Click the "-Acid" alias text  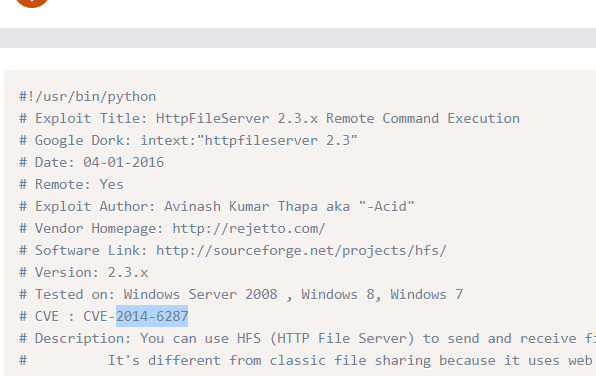(x=387, y=206)
